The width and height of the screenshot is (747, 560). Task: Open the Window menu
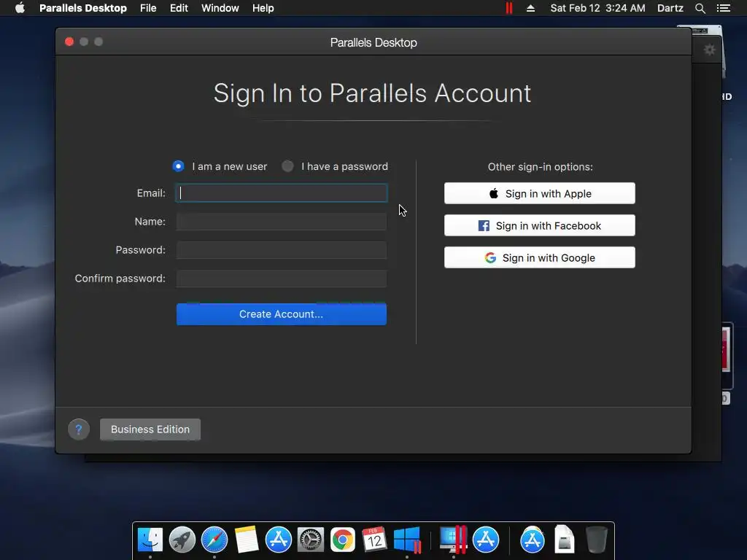[220, 8]
